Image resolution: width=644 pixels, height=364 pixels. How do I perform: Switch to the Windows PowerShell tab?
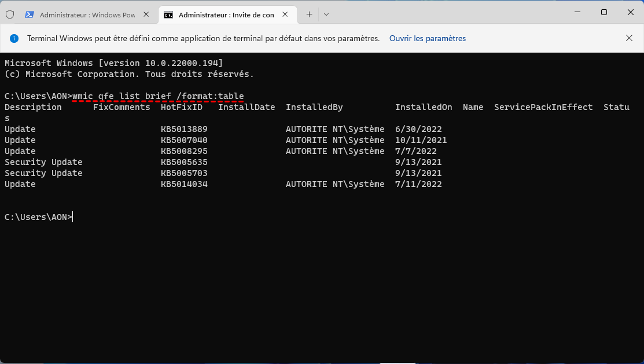point(87,15)
